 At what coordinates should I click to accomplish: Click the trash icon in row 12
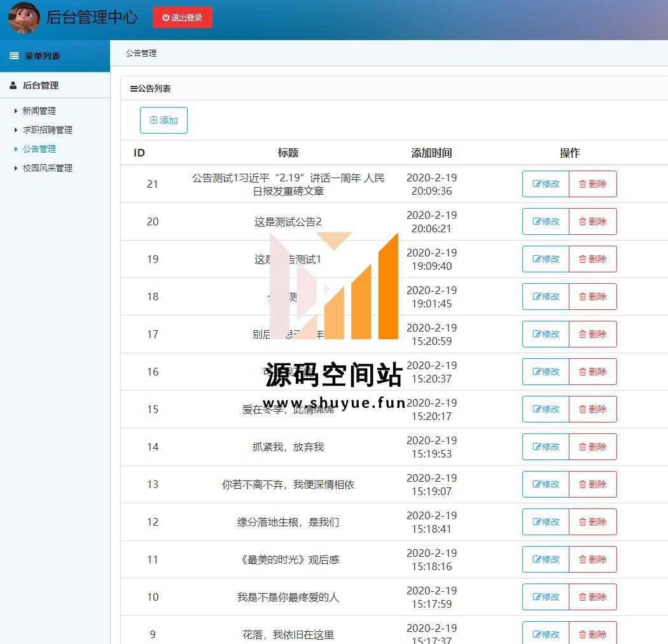coord(582,522)
